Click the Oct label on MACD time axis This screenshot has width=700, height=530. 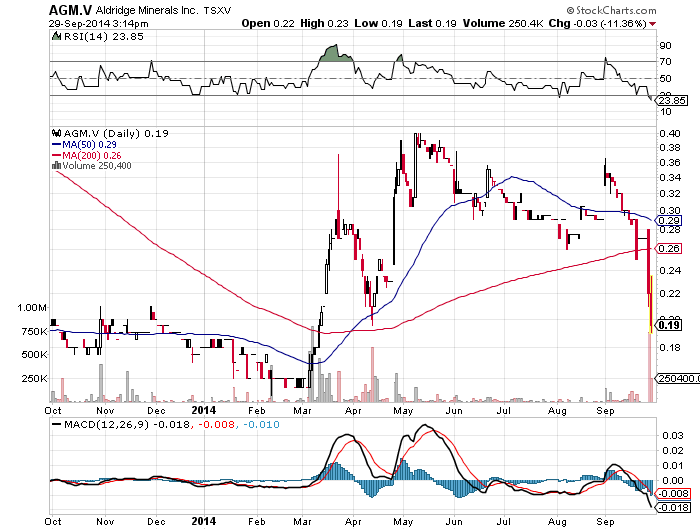point(53,522)
